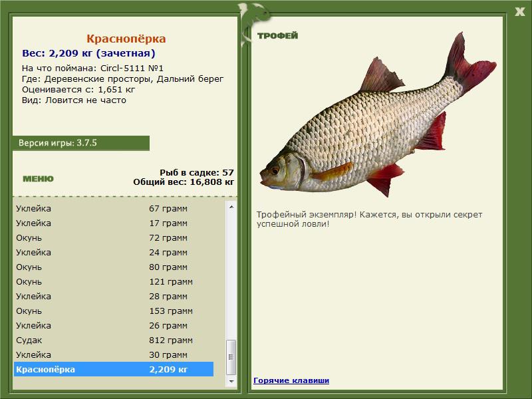Click the scroll up arrow of the fish list
This screenshot has height=399, width=532.
point(231,207)
